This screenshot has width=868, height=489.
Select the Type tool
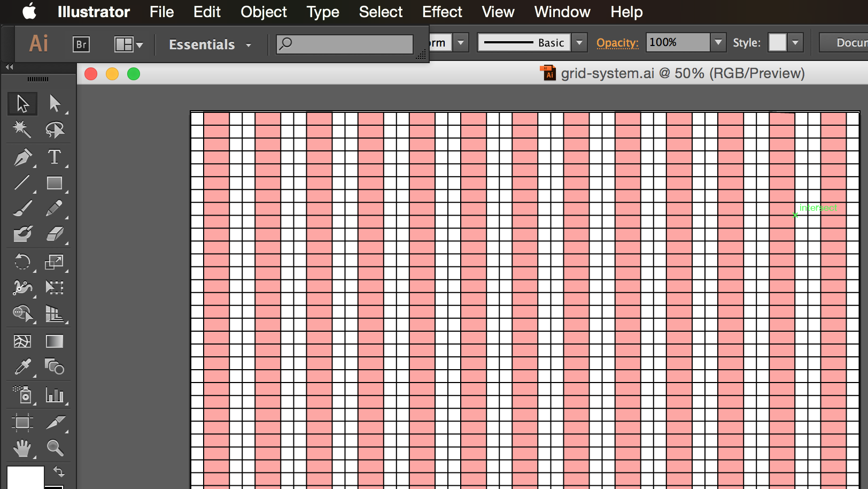click(x=55, y=157)
